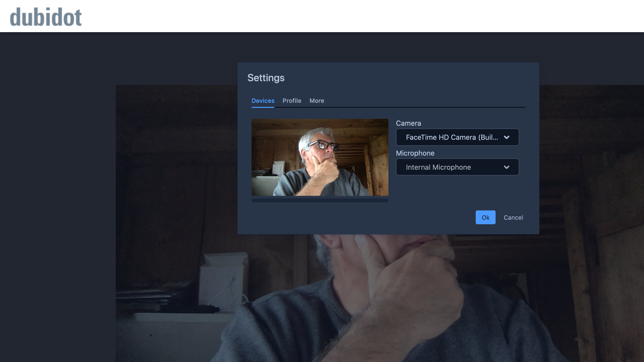Click the Camera dropdown chevron arrow
This screenshot has height=362, width=644.
tap(506, 137)
